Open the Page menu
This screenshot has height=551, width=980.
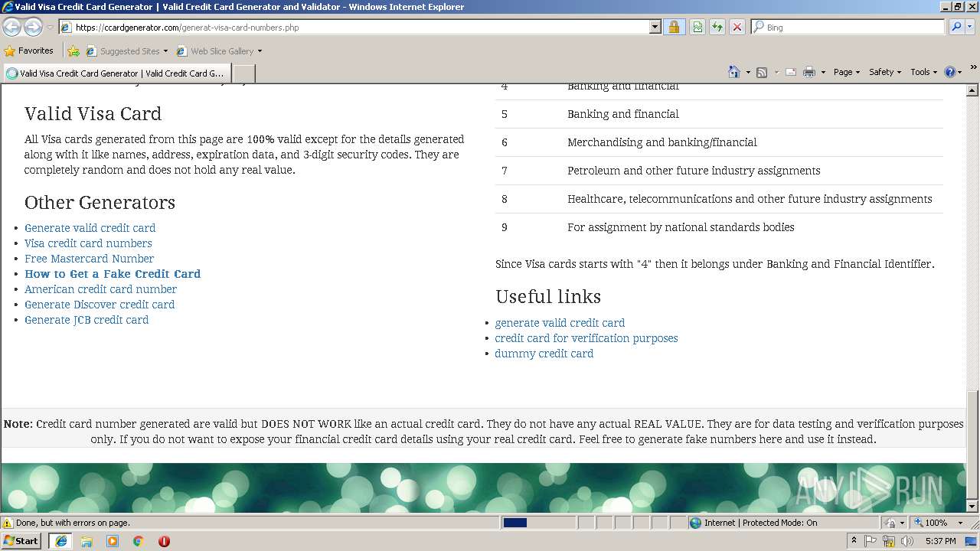coord(846,72)
